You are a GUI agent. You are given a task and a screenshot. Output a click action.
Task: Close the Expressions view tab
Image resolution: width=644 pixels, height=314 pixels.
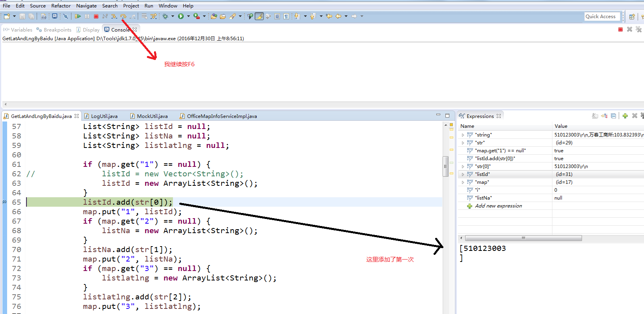pyautogui.click(x=499, y=116)
